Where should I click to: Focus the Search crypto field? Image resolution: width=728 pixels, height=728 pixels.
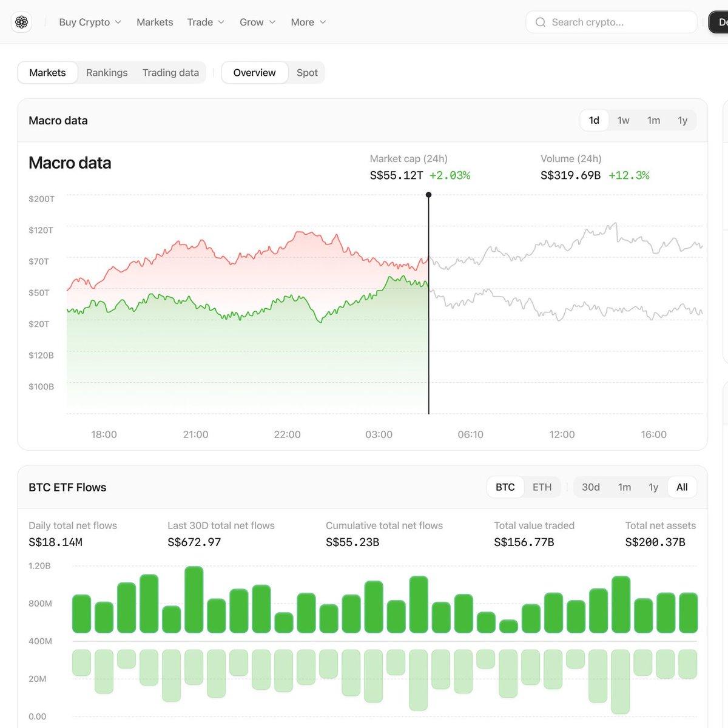[612, 22]
